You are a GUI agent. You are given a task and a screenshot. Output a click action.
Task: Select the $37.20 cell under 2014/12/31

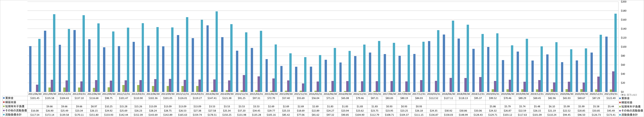point(242,111)
